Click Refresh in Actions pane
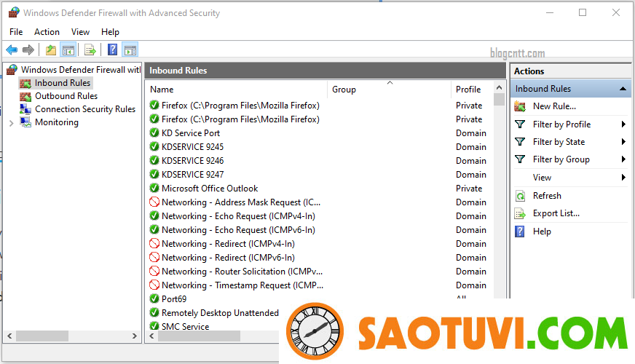 pyautogui.click(x=547, y=196)
